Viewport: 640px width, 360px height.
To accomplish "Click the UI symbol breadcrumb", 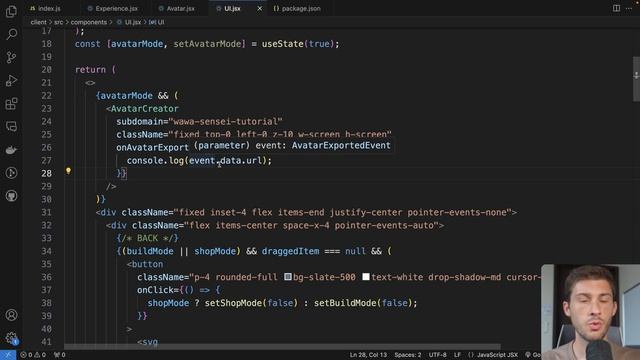I will pos(157,22).
